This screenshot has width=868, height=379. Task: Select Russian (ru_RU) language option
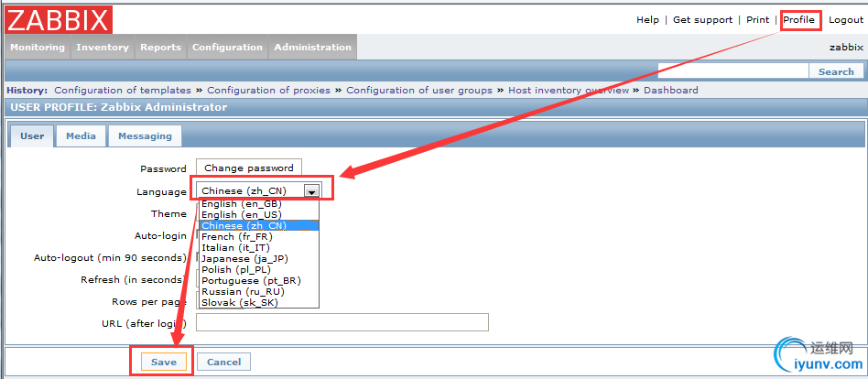click(258, 292)
